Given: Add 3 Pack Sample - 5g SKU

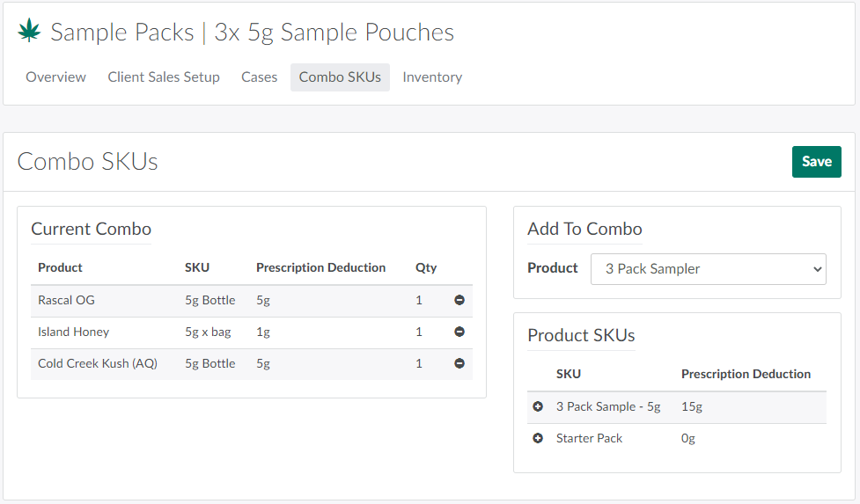Looking at the screenshot, I should point(538,407).
